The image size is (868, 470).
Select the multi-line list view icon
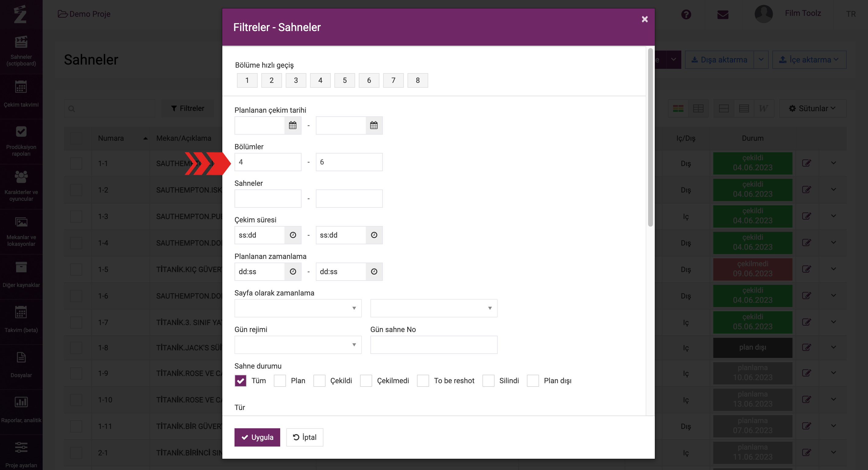pos(744,108)
